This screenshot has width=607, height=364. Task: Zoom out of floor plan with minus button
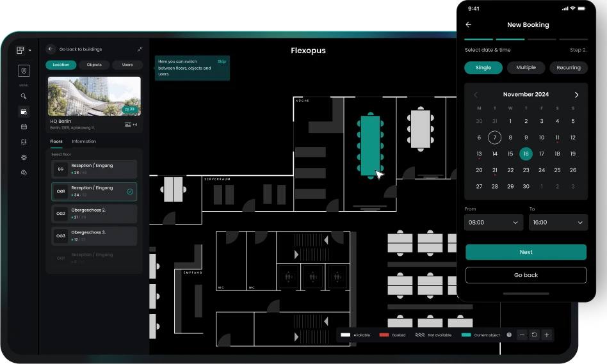522,335
